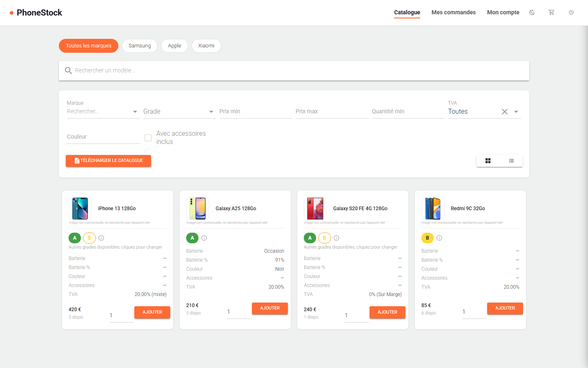Select grade A on Galaxy S20 FE card
This screenshot has height=368, width=588.
[310, 238]
